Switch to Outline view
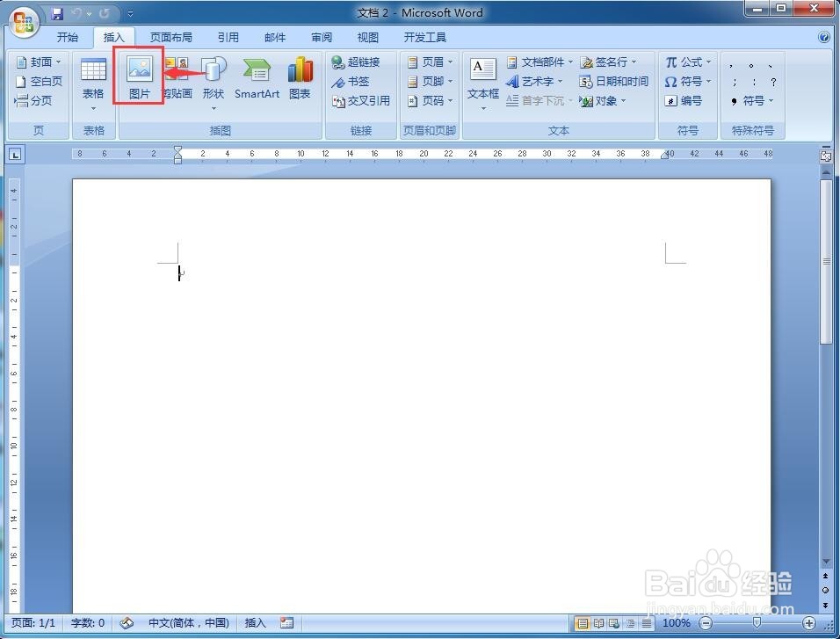840x639 pixels. 631,623
